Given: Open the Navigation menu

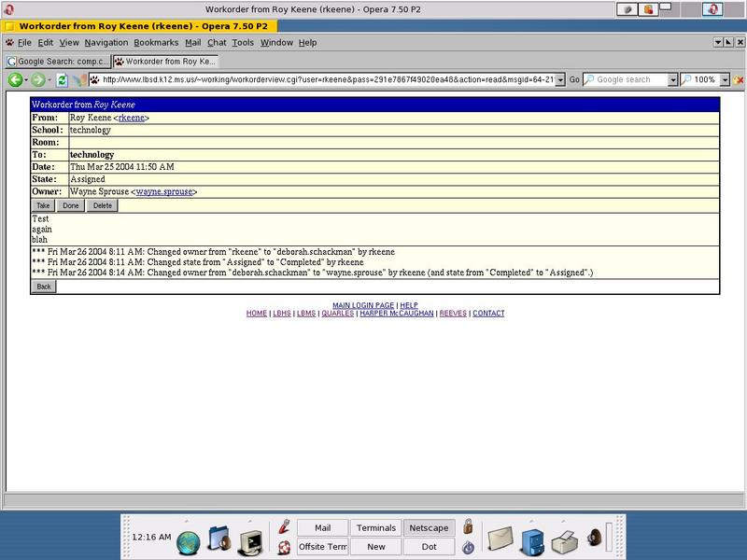Looking at the screenshot, I should pos(106,42).
